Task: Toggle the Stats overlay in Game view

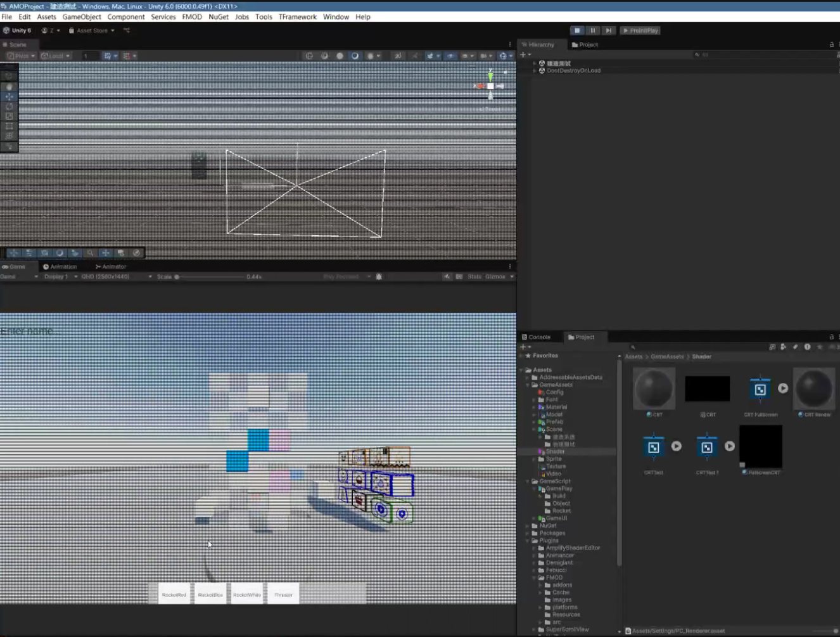Action: point(474,277)
